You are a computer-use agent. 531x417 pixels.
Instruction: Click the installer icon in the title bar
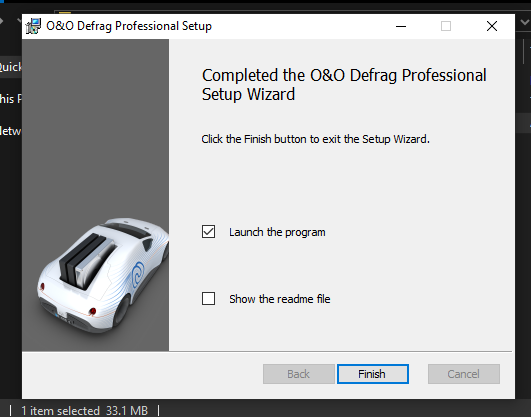click(x=33, y=26)
